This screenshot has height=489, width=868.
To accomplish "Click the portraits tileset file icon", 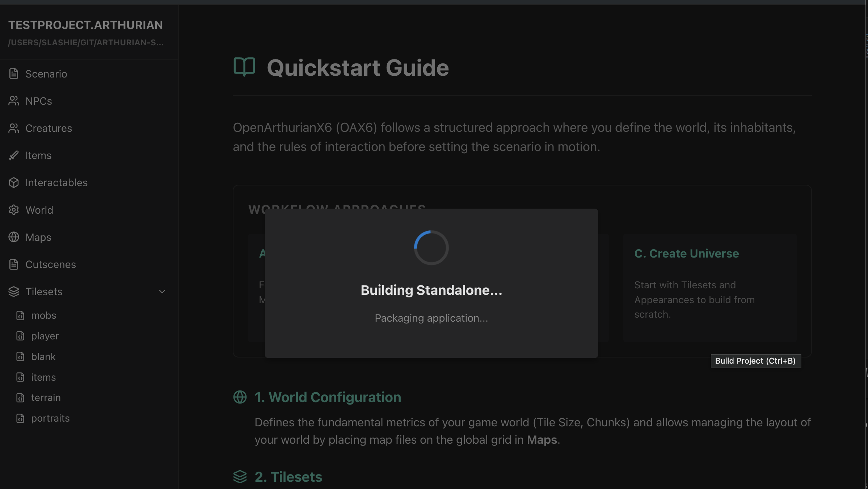I will pos(20,418).
